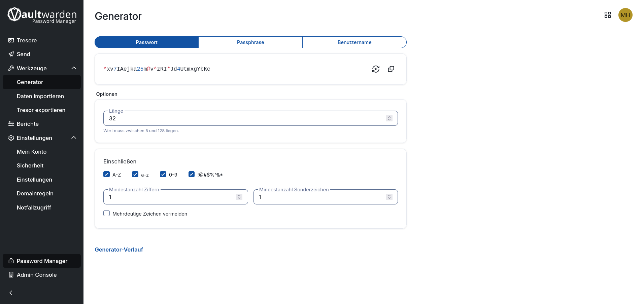Collapse the sidebar with the arrow icon
644x304 pixels.
(11, 293)
